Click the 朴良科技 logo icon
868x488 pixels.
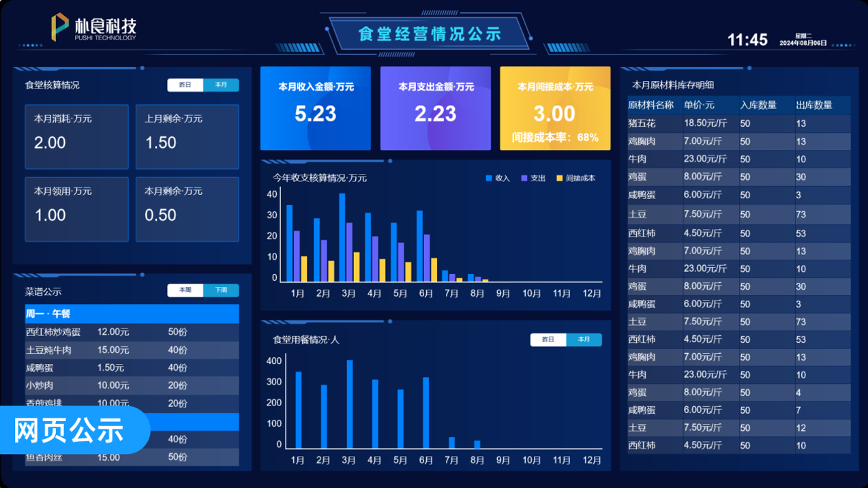[x=59, y=27]
